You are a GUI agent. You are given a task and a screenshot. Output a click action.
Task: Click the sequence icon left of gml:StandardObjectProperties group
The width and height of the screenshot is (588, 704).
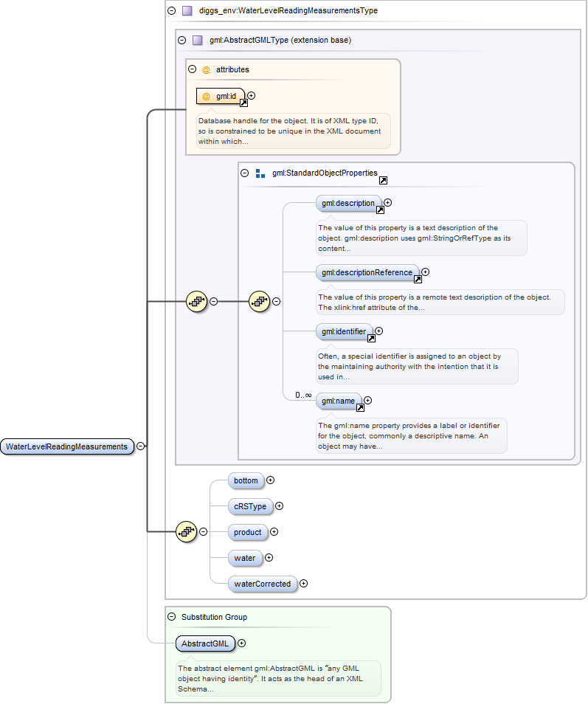pyautogui.click(x=260, y=301)
